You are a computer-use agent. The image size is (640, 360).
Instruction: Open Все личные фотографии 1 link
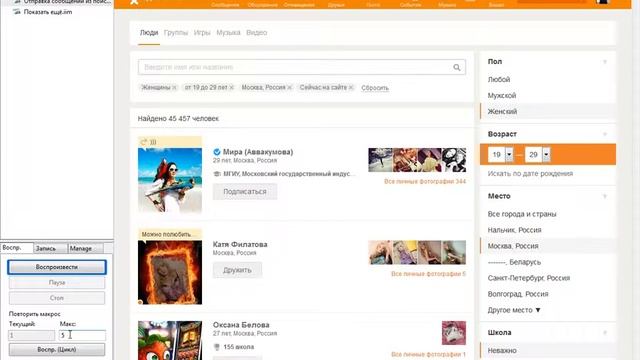[x=428, y=354]
